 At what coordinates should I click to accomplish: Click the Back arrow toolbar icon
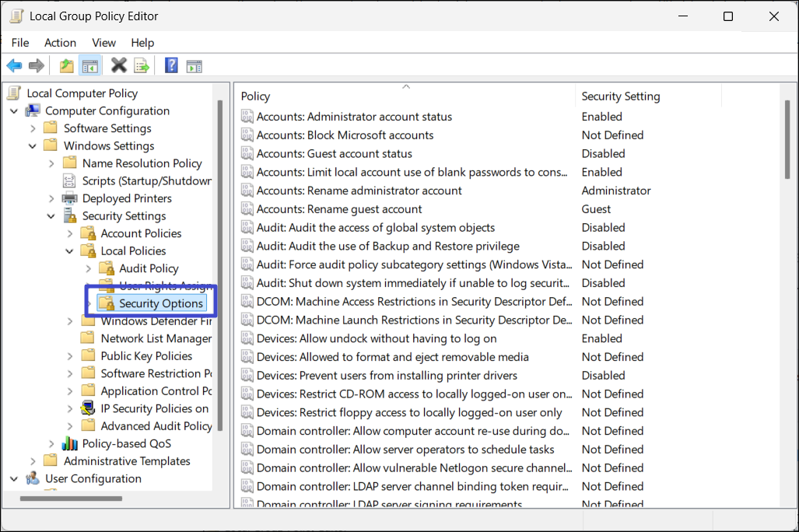coord(14,66)
